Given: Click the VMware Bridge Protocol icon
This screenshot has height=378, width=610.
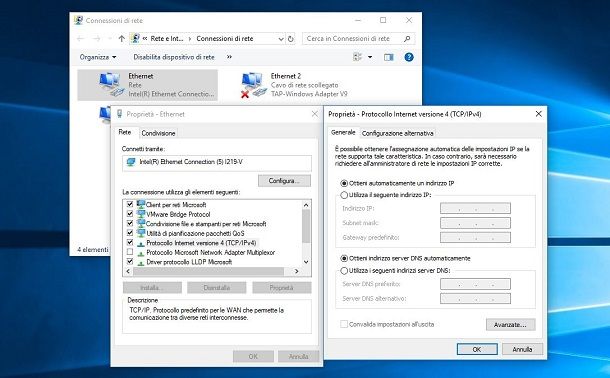Looking at the screenshot, I should (x=141, y=214).
